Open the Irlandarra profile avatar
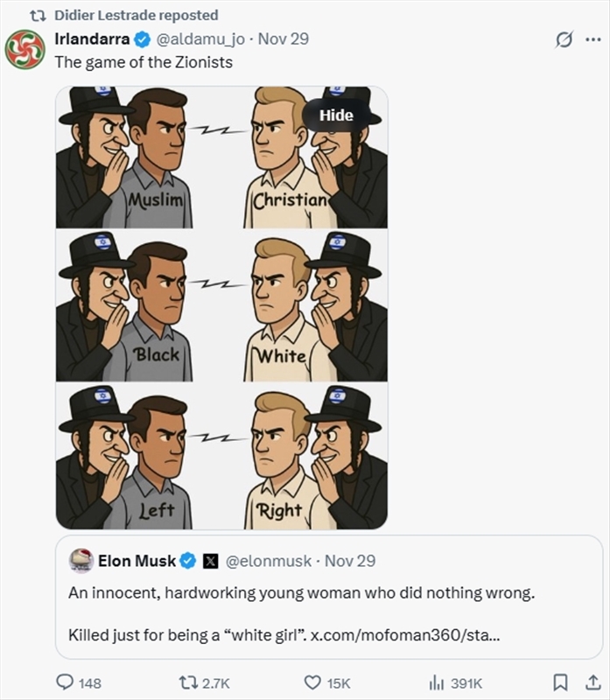Viewport: 610px width, 700px height. (x=25, y=49)
